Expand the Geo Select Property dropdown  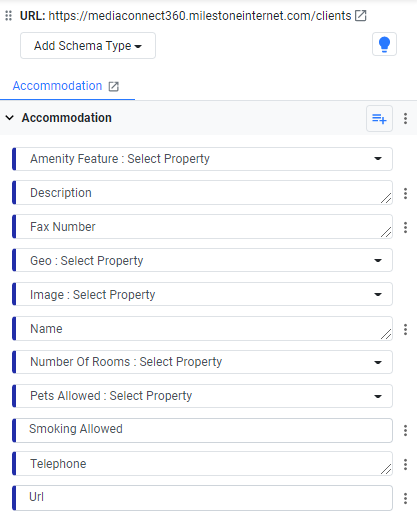coord(203,260)
